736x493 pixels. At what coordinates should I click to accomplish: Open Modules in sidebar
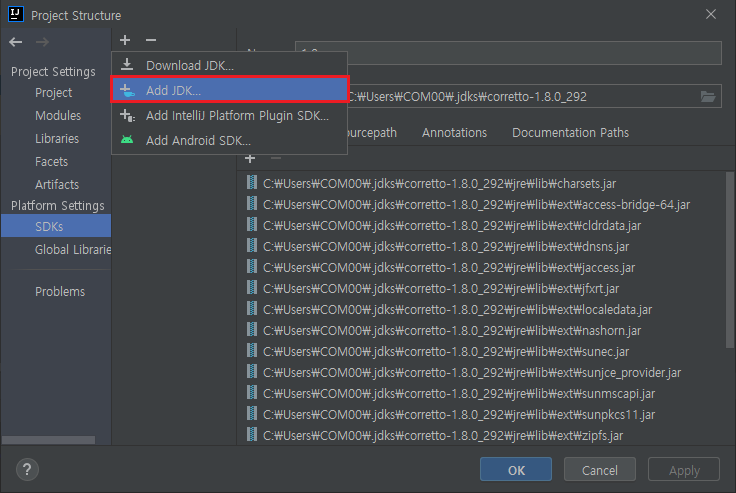[58, 116]
